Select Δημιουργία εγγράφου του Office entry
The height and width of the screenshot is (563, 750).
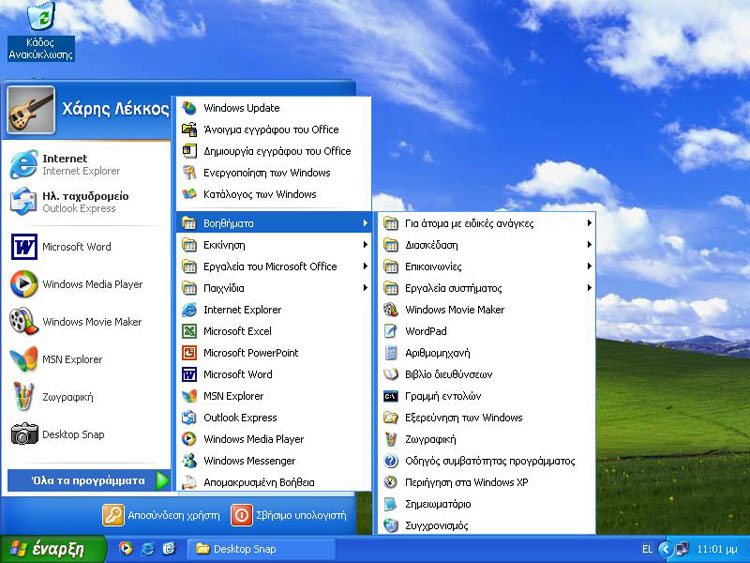click(x=274, y=151)
